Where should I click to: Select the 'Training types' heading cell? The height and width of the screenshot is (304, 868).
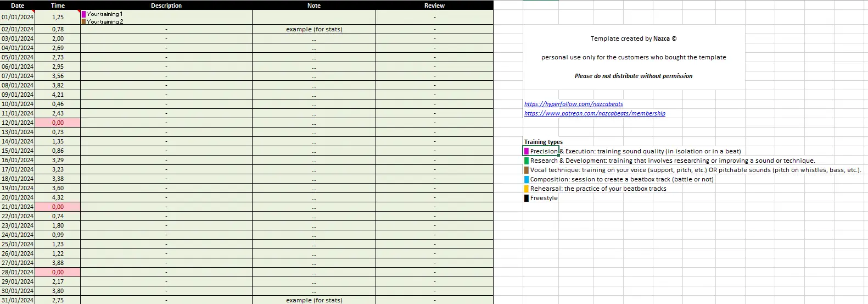[x=543, y=142]
